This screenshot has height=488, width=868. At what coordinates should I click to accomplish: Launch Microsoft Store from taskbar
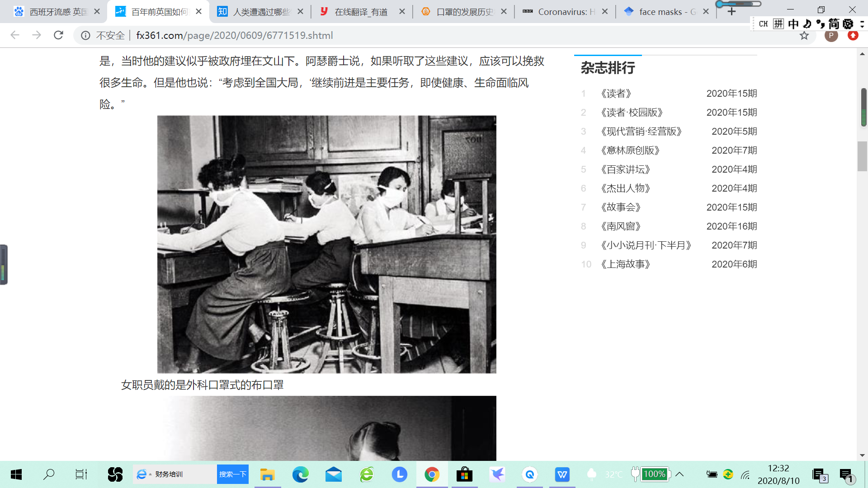(464, 474)
